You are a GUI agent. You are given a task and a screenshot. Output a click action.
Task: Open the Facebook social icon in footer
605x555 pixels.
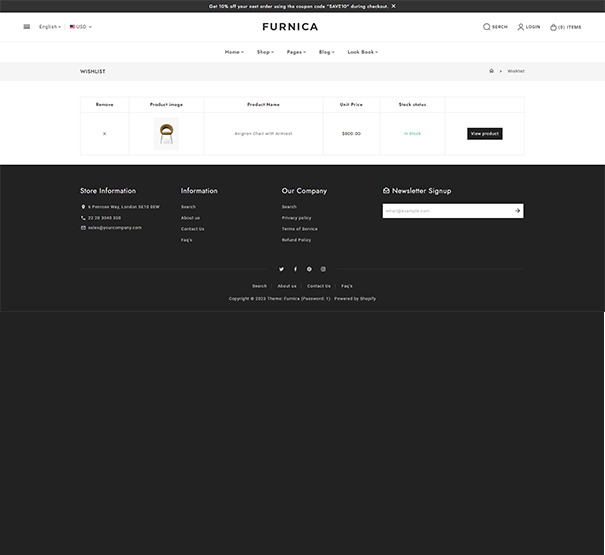295,269
